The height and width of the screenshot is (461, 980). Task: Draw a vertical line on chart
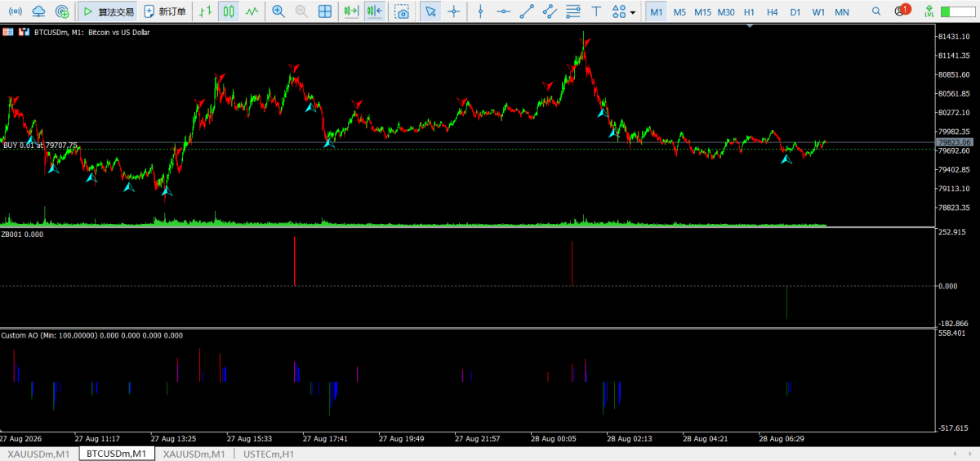(x=480, y=11)
